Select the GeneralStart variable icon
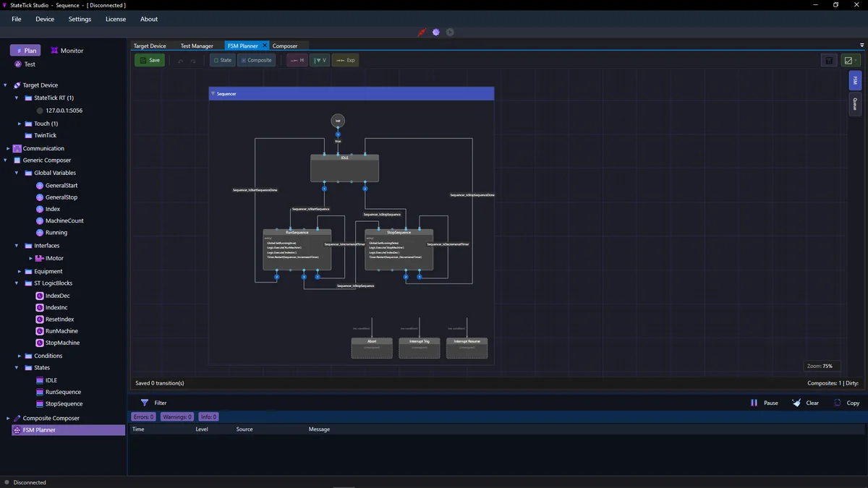Screen dimensions: 868x488 click(x=40, y=186)
